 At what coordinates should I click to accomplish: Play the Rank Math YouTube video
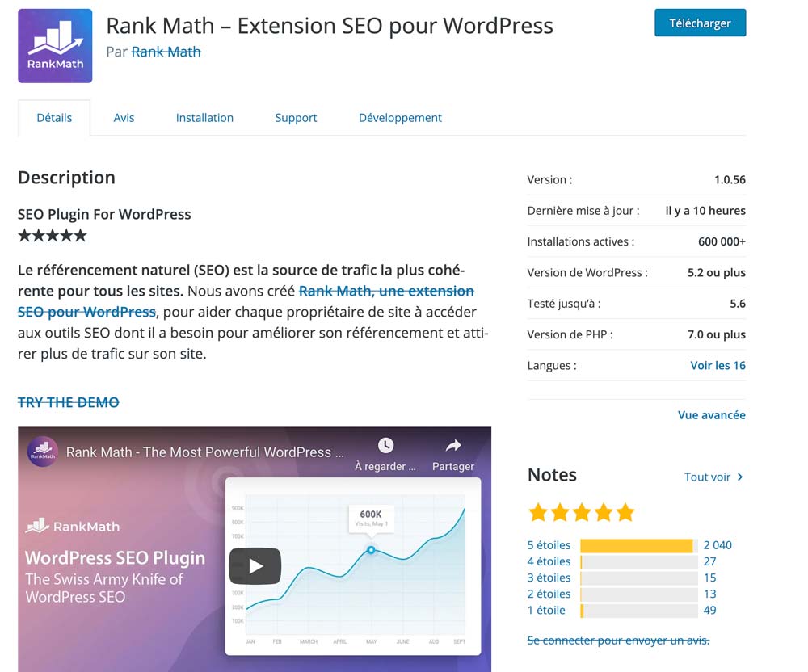(255, 566)
